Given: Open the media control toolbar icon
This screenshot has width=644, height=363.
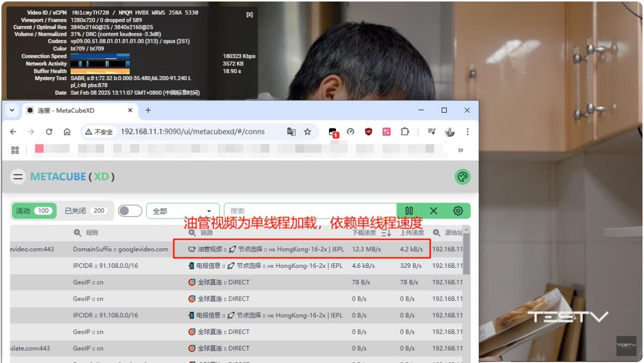Looking at the screenshot, I should point(432,131).
